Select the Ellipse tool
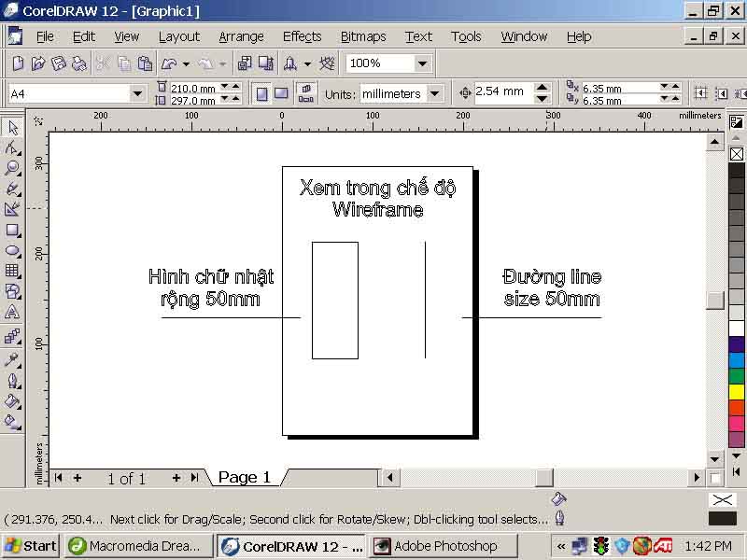This screenshot has height=560, width=747. (x=12, y=251)
